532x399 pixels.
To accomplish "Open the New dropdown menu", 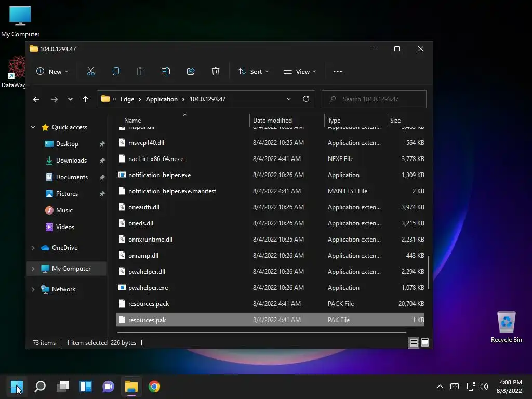I will [x=52, y=72].
